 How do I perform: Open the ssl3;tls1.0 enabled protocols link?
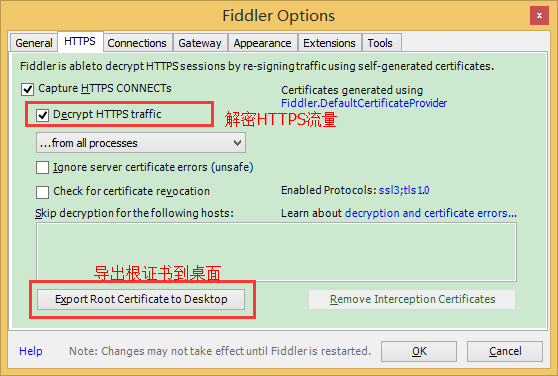404,190
